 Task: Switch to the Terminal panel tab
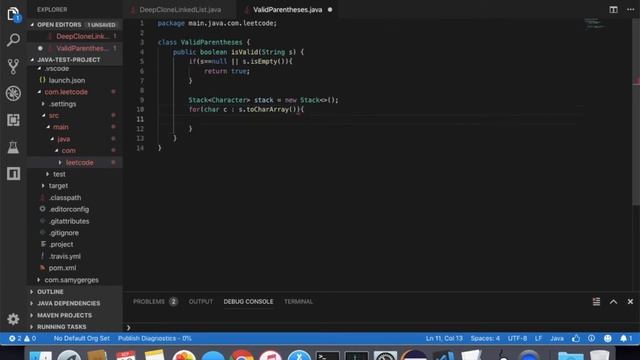pyautogui.click(x=298, y=302)
